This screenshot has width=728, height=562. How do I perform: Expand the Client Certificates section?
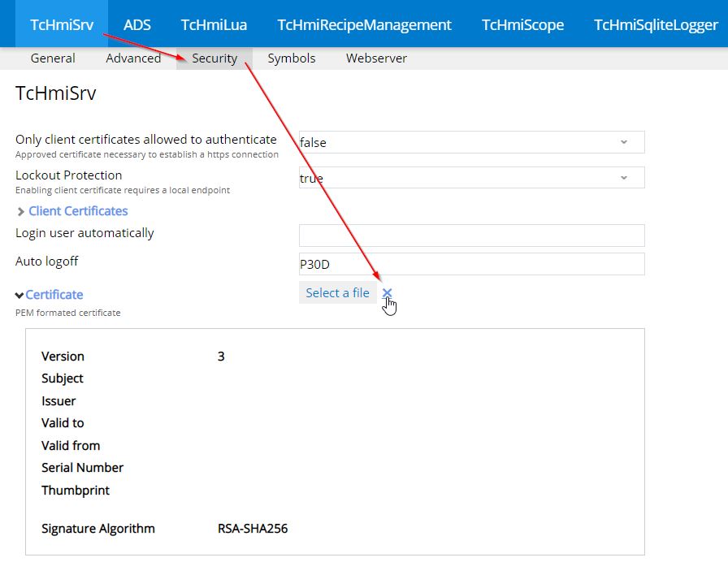[x=72, y=211]
